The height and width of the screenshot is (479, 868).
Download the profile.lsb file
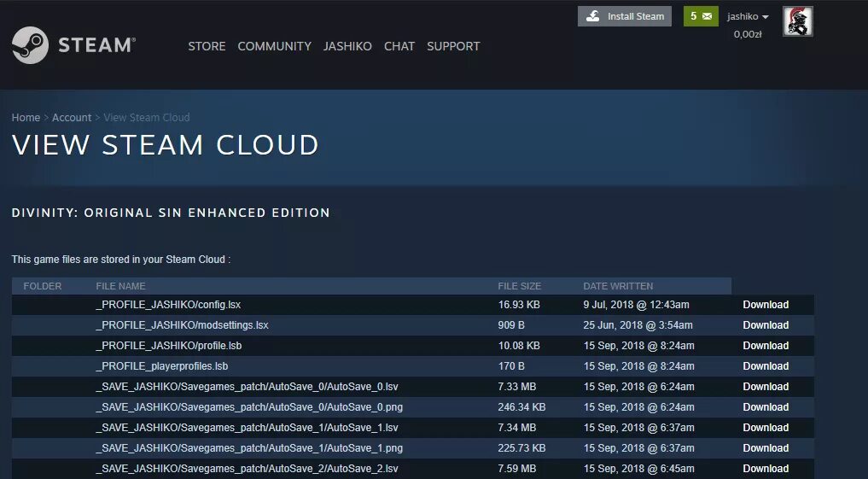pos(766,346)
